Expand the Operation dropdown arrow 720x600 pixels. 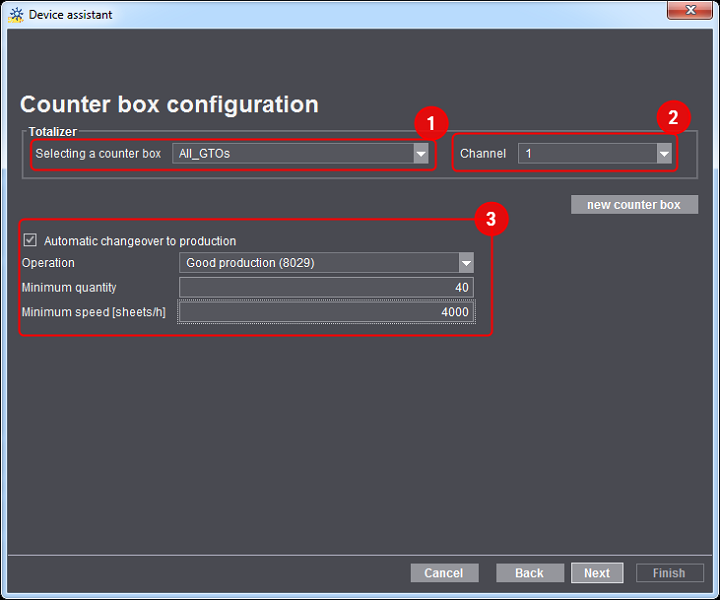[465, 263]
